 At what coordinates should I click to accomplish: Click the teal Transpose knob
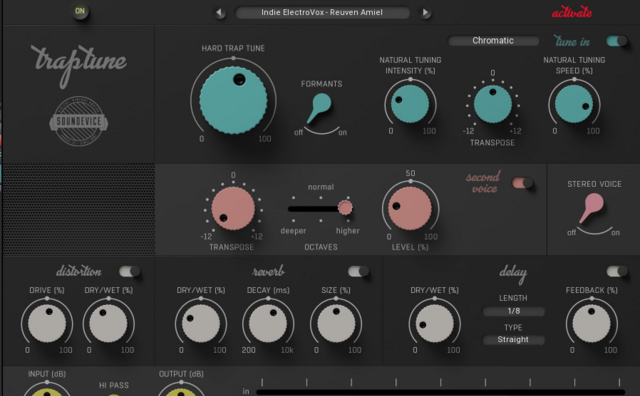(x=493, y=104)
